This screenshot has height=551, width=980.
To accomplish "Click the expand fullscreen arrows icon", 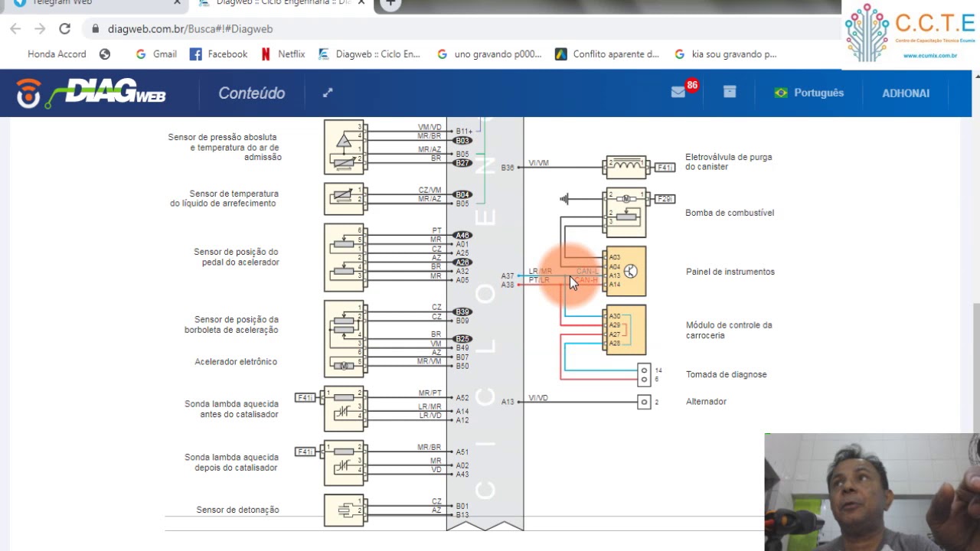I will coord(328,93).
